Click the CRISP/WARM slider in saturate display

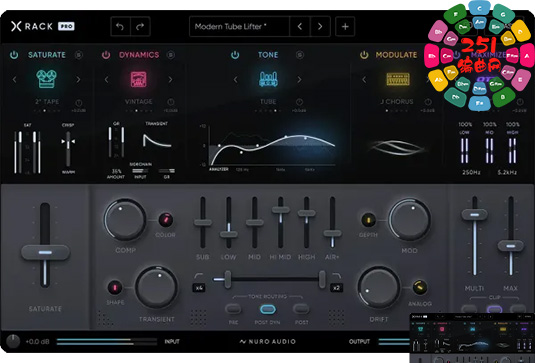(x=68, y=149)
